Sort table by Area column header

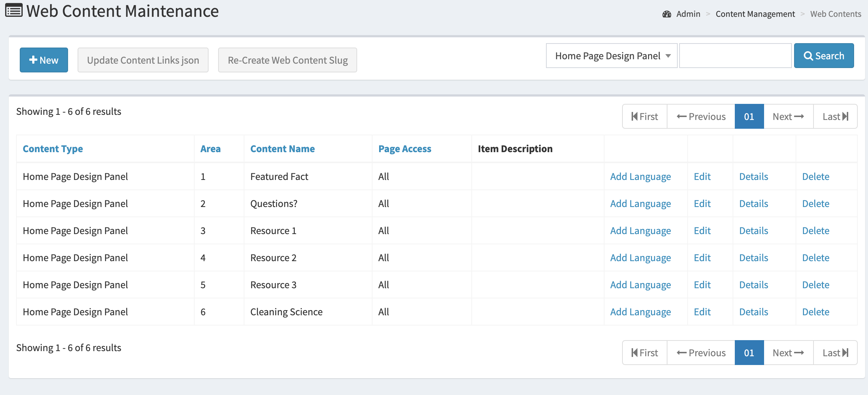[x=210, y=149]
